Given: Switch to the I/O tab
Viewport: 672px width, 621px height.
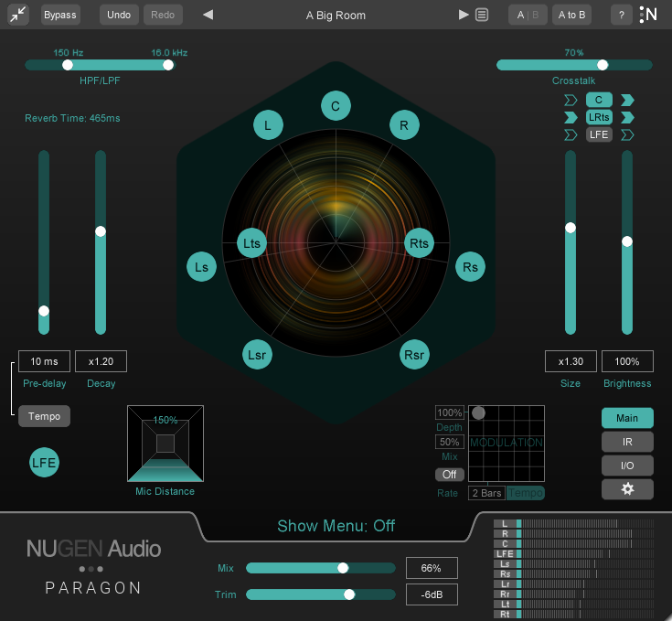Looking at the screenshot, I should tap(627, 466).
